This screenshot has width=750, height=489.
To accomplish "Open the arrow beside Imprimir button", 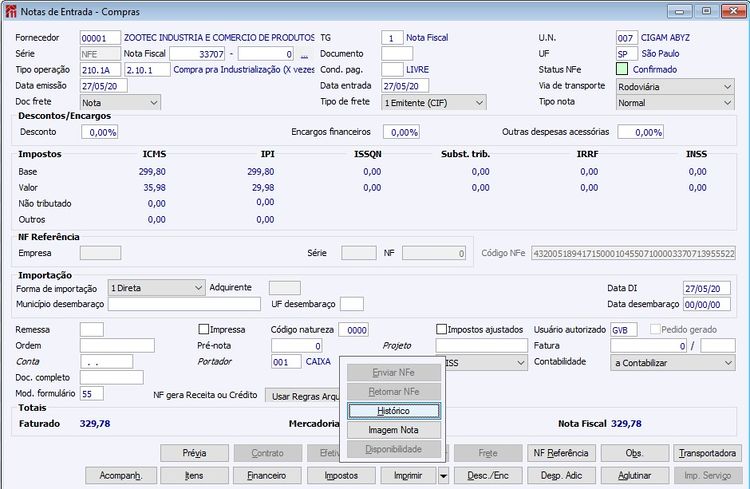I will [x=443, y=476].
